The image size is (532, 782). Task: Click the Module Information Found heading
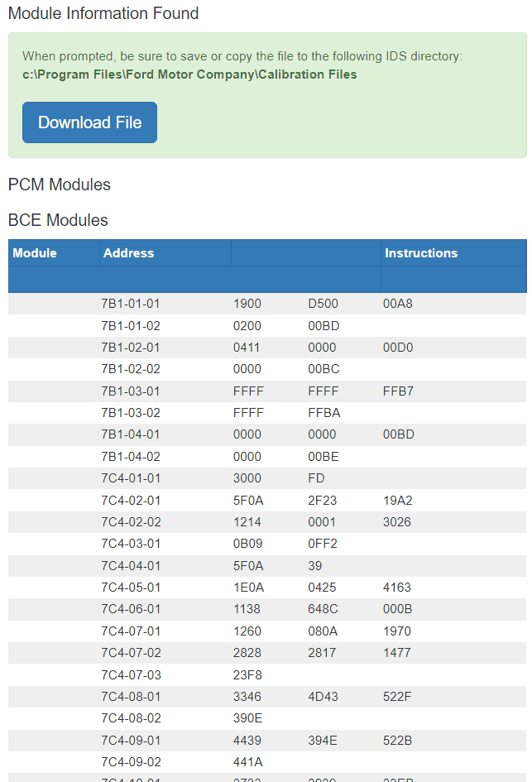click(103, 13)
